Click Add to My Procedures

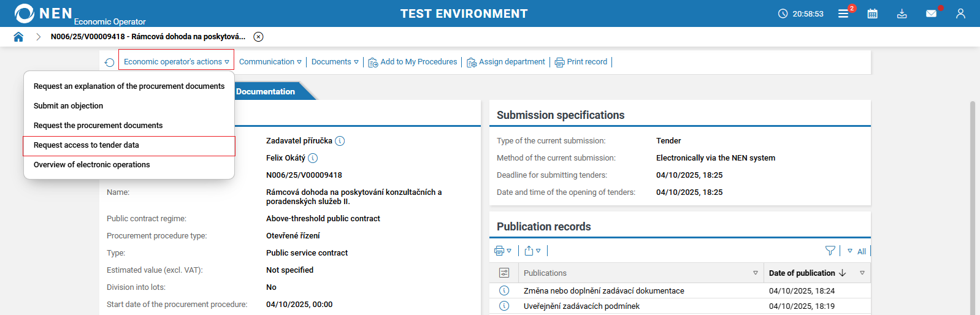(413, 62)
